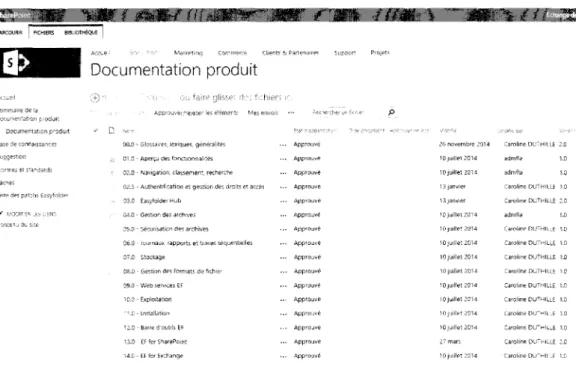This screenshot has width=576, height=370.
Task: Open ellipsis menu for 13.0 EF for SharePoint
Action: coord(283,342)
